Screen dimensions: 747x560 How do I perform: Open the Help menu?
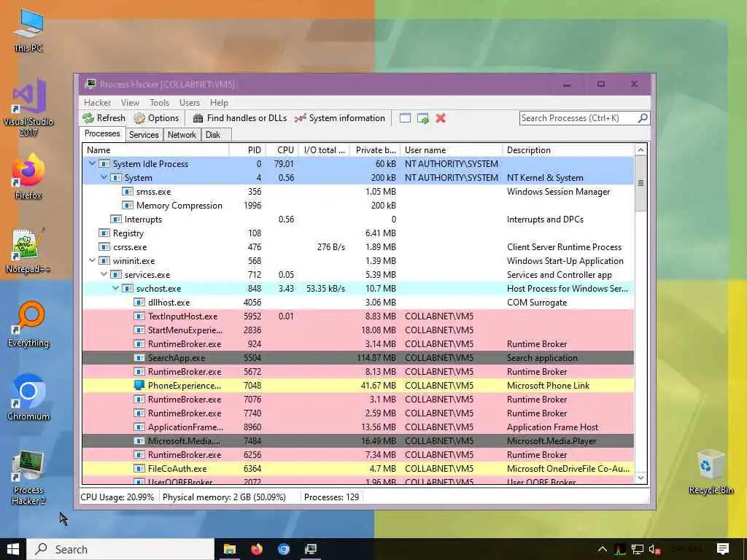219,103
